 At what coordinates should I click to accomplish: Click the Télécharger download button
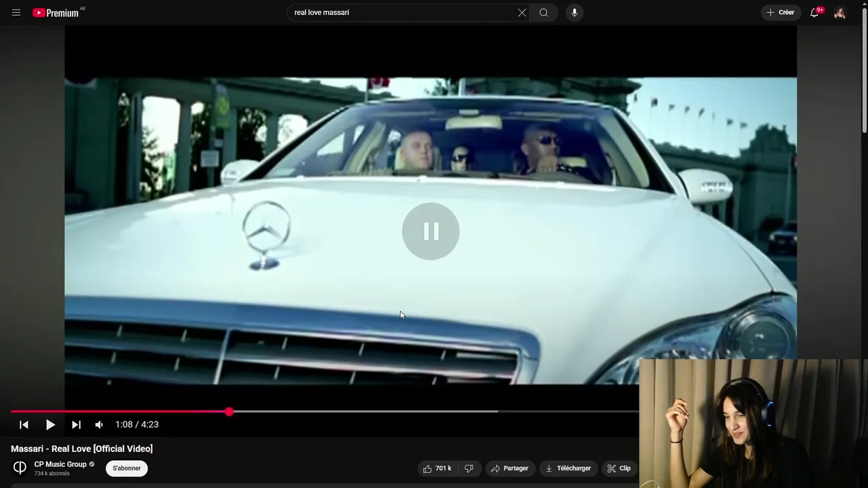(568, 468)
